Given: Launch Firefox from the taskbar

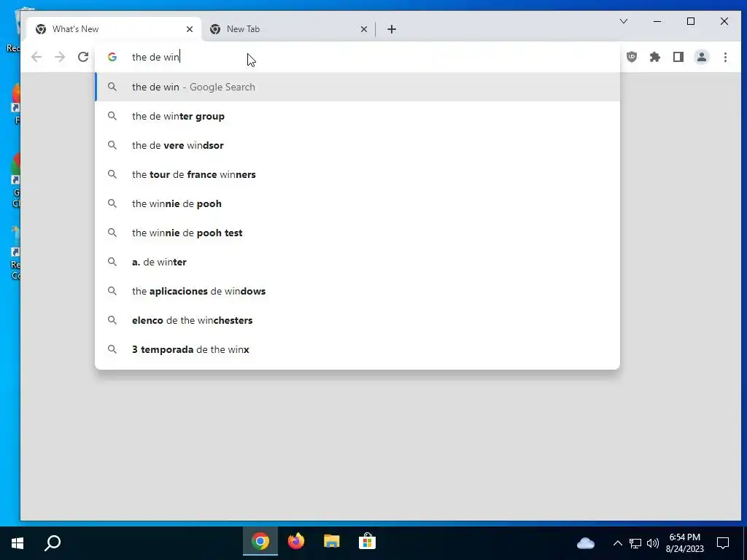Looking at the screenshot, I should (296, 542).
